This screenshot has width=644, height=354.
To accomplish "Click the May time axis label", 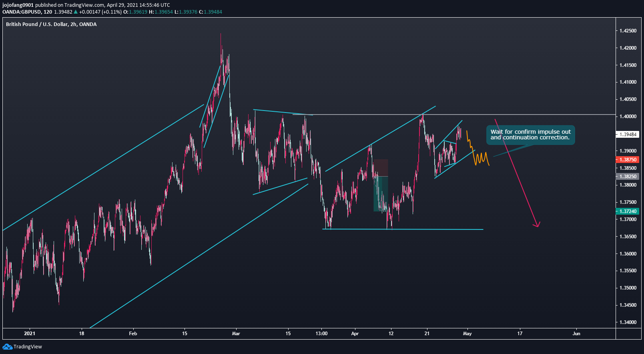I will pyautogui.click(x=467, y=333).
